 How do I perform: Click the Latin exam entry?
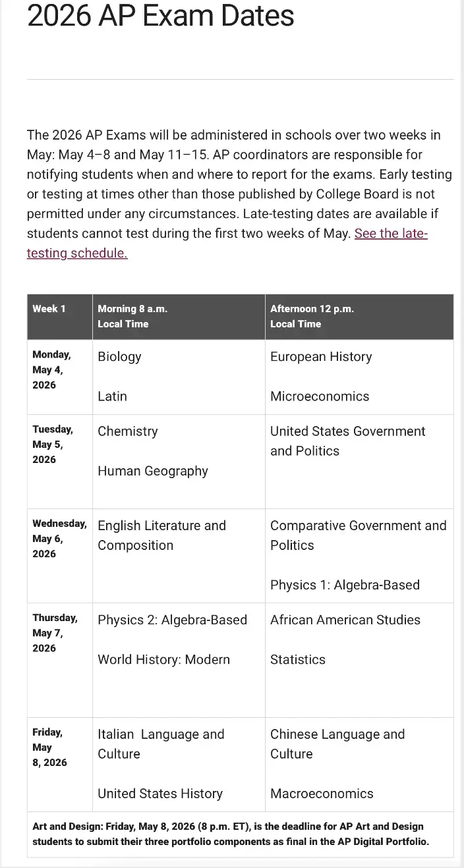point(112,396)
